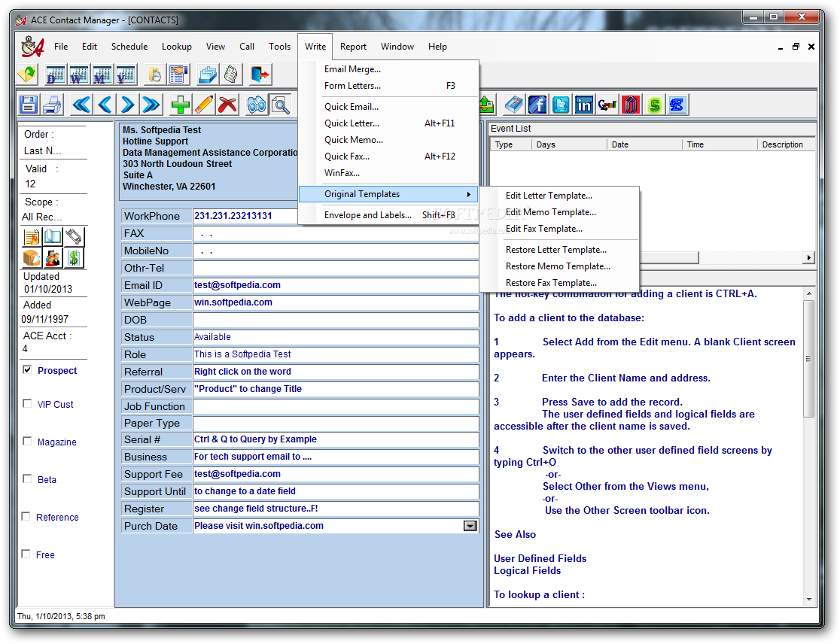Open Logical Fields help link
The width and height of the screenshot is (840, 644).
[527, 571]
